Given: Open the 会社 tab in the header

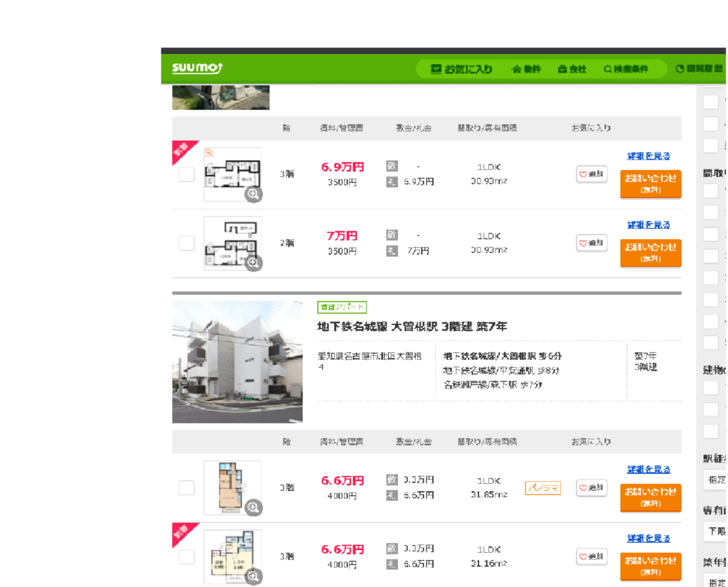Looking at the screenshot, I should [x=572, y=69].
